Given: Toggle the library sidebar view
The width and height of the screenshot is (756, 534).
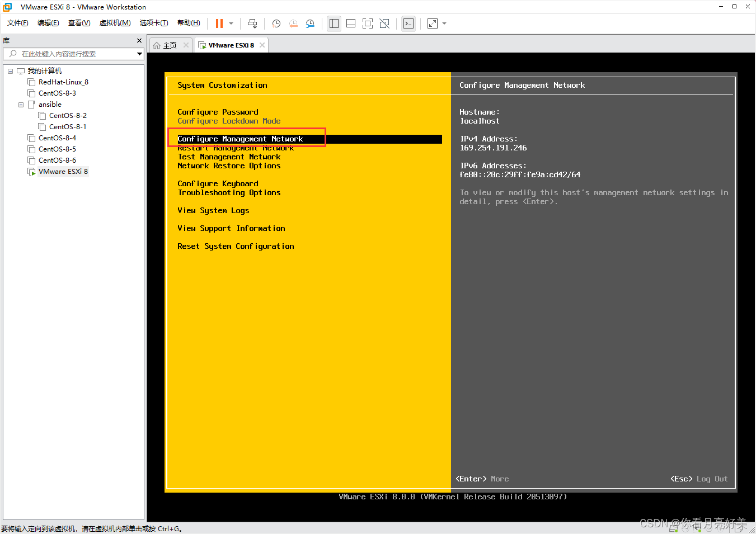Looking at the screenshot, I should (x=334, y=23).
